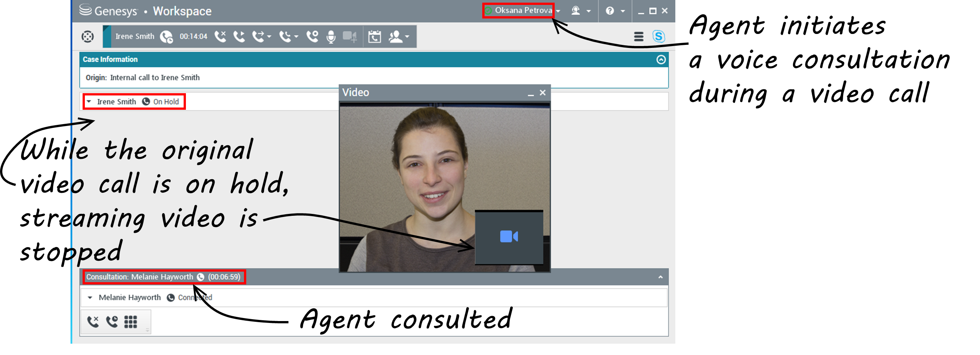The width and height of the screenshot is (980, 355).
Task: Expand the Melanie Hayworth party options
Action: pyautogui.click(x=90, y=298)
